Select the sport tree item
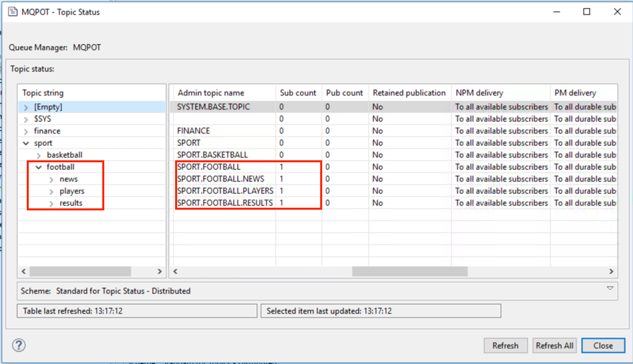633x364 pixels. 43,143
